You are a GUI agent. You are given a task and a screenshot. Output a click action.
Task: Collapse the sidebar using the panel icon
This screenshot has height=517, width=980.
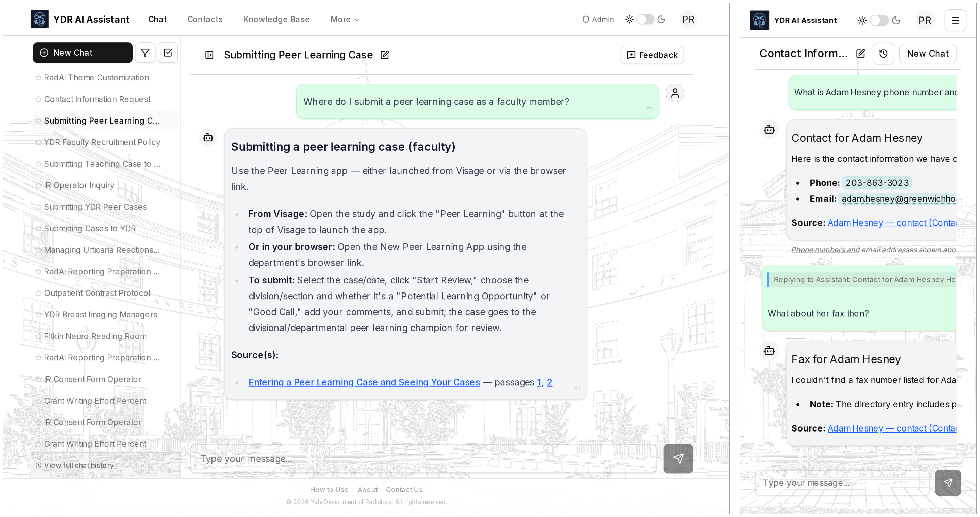tap(209, 55)
